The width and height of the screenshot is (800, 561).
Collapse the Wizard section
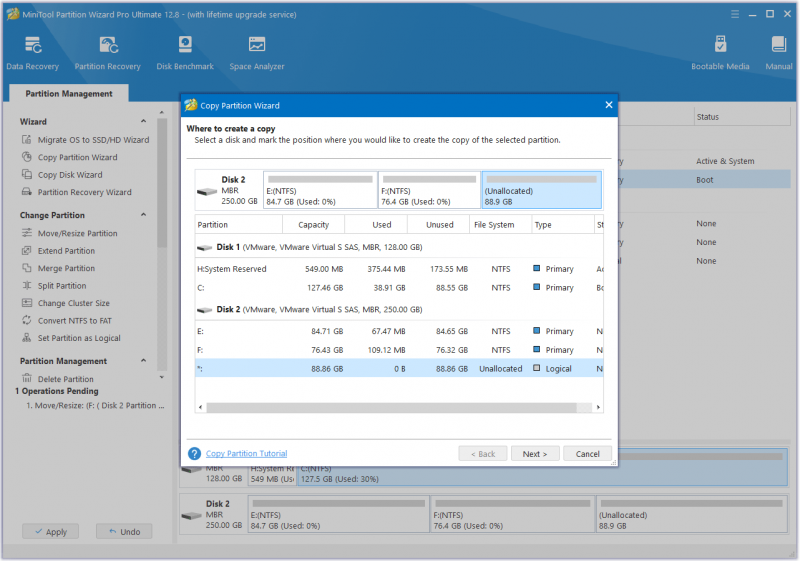point(143,121)
